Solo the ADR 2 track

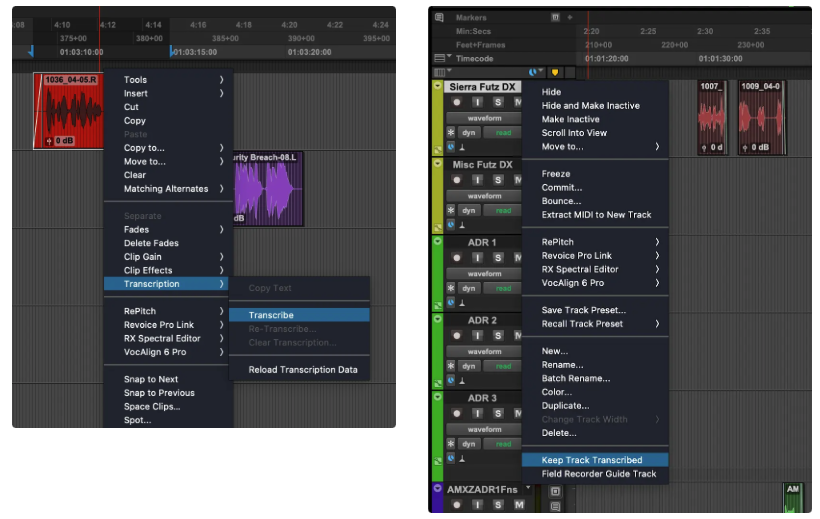499,336
